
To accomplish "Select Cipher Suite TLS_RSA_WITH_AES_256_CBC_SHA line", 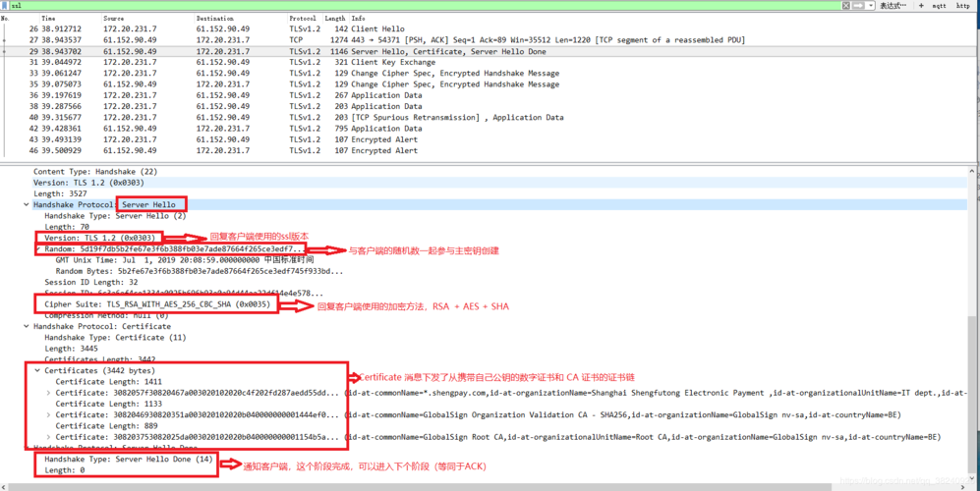I will click(157, 305).
